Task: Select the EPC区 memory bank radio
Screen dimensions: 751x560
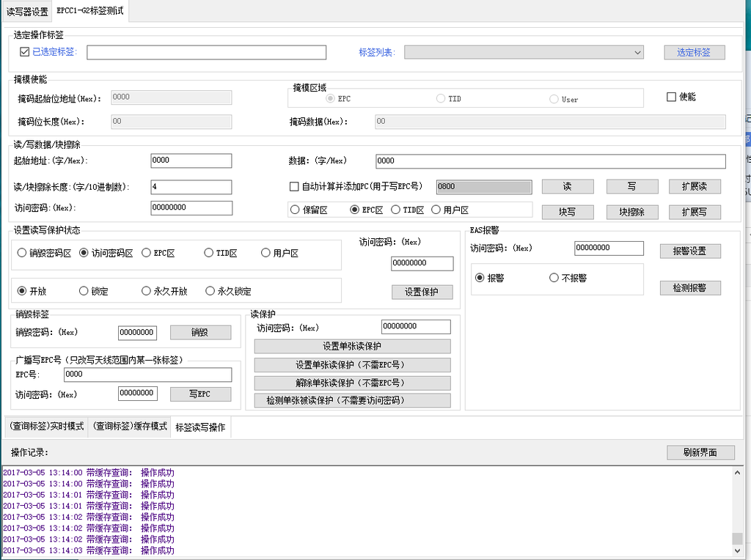Action: point(354,210)
